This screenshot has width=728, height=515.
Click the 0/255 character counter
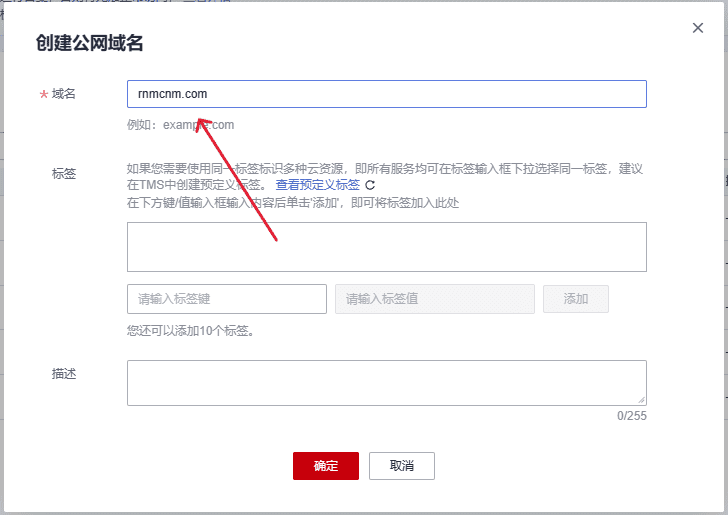(x=631, y=416)
